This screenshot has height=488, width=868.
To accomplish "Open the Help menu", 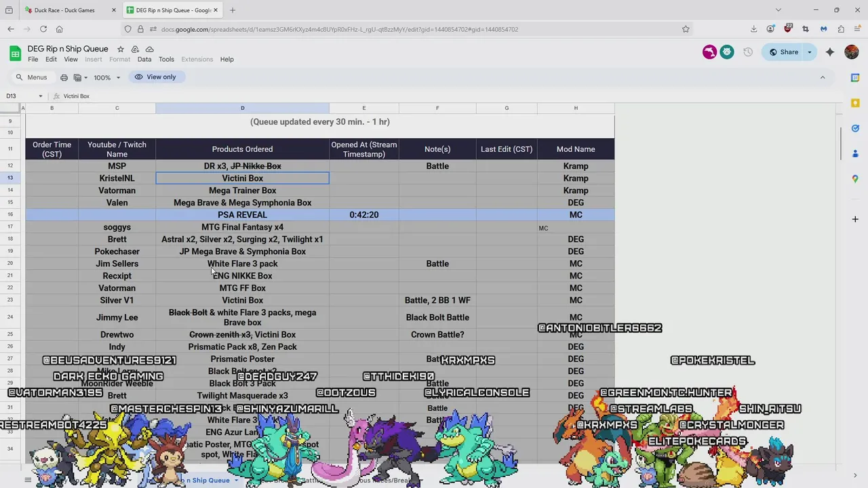I will pyautogui.click(x=227, y=60).
